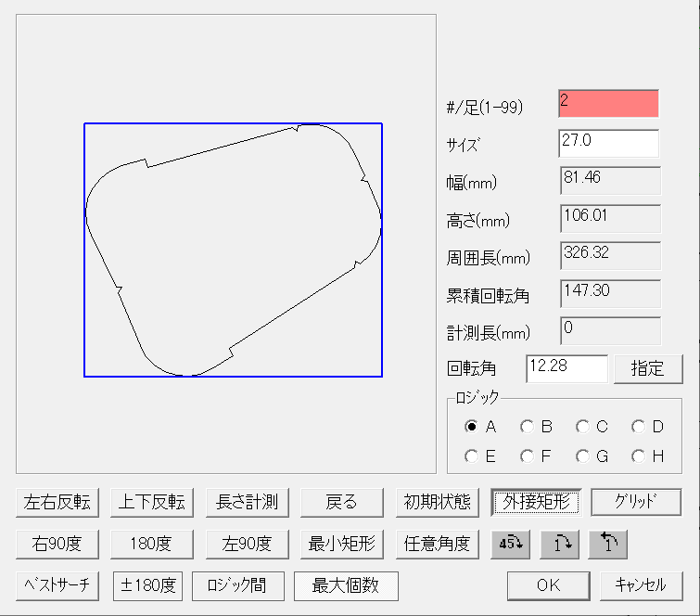
Task: Run the ベストサーチ button
Action: click(x=57, y=585)
